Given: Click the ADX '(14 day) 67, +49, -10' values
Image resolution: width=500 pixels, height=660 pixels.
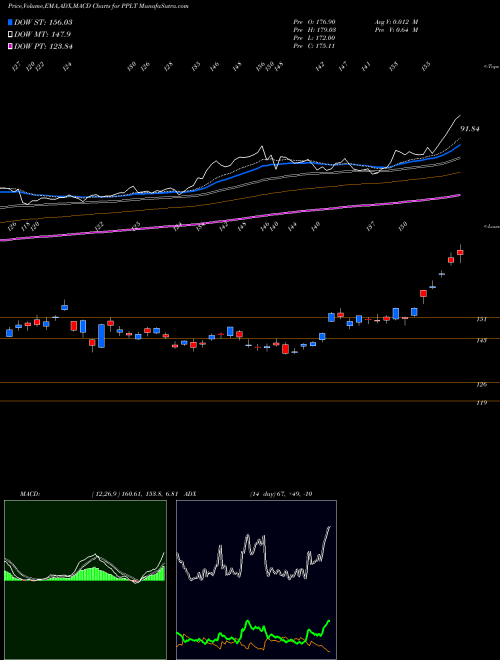Looking at the screenshot, I should (281, 494).
